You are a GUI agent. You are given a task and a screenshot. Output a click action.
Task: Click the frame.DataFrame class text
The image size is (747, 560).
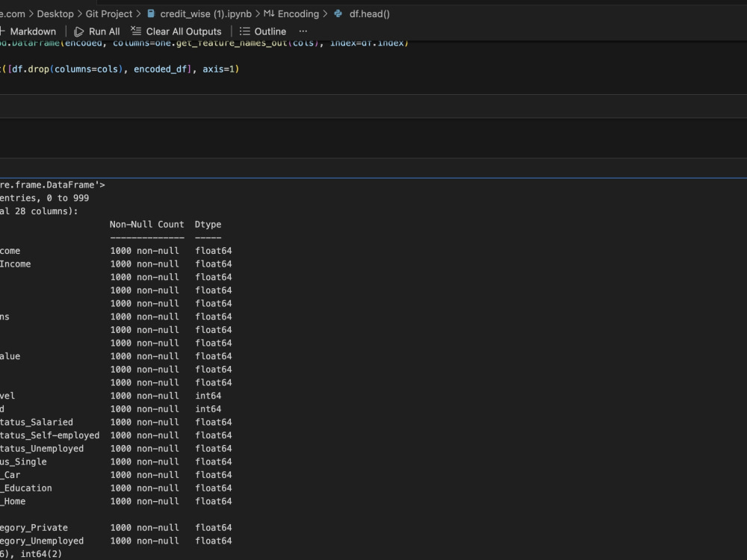point(52,184)
